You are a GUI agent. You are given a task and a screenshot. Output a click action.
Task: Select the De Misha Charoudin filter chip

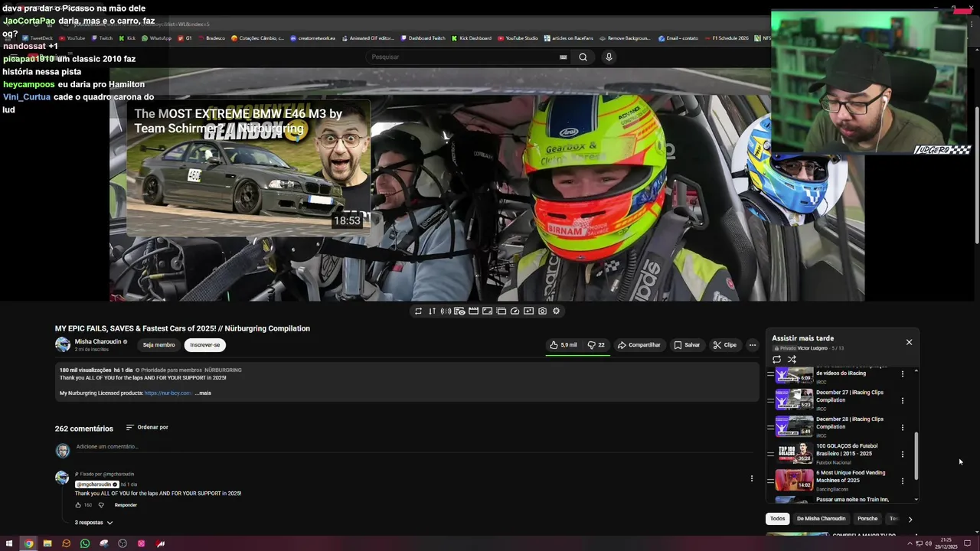[821, 519]
